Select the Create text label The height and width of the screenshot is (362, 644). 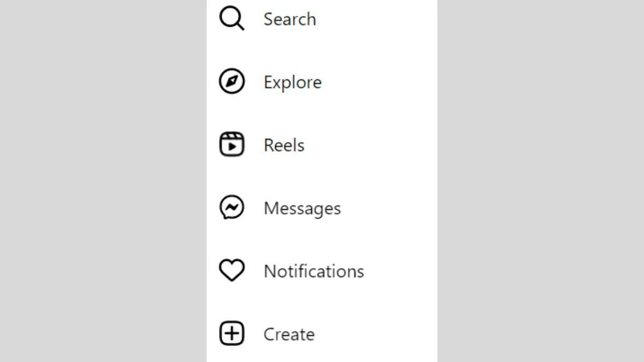[289, 335]
